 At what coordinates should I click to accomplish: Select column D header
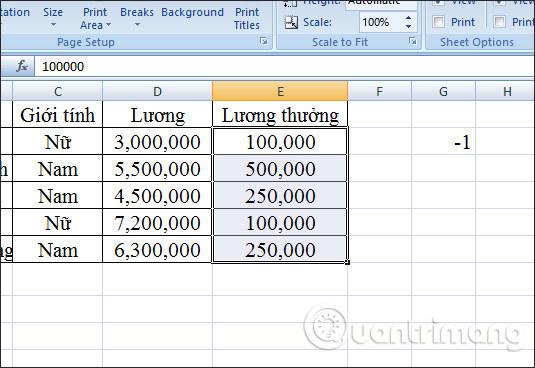(157, 91)
